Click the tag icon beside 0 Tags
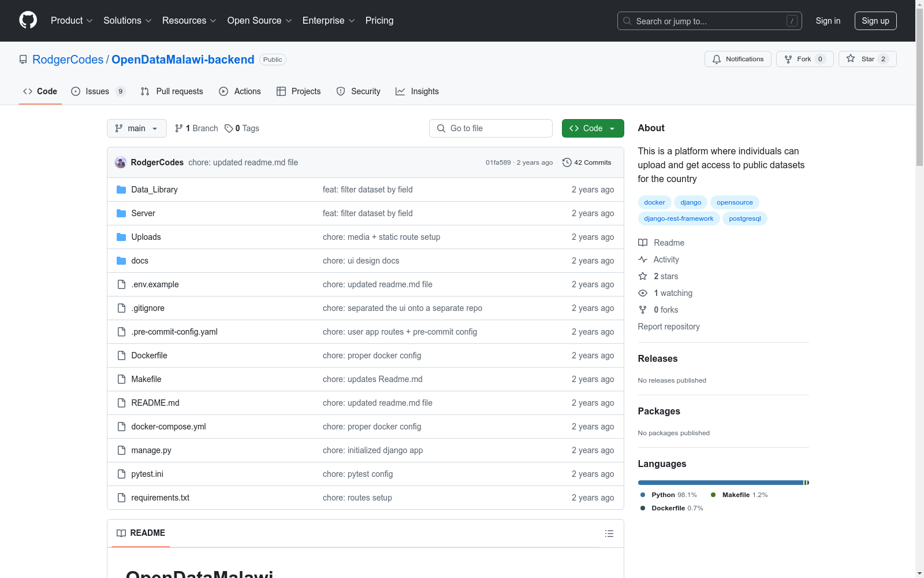Viewport: 924px width, 578px height. [229, 128]
